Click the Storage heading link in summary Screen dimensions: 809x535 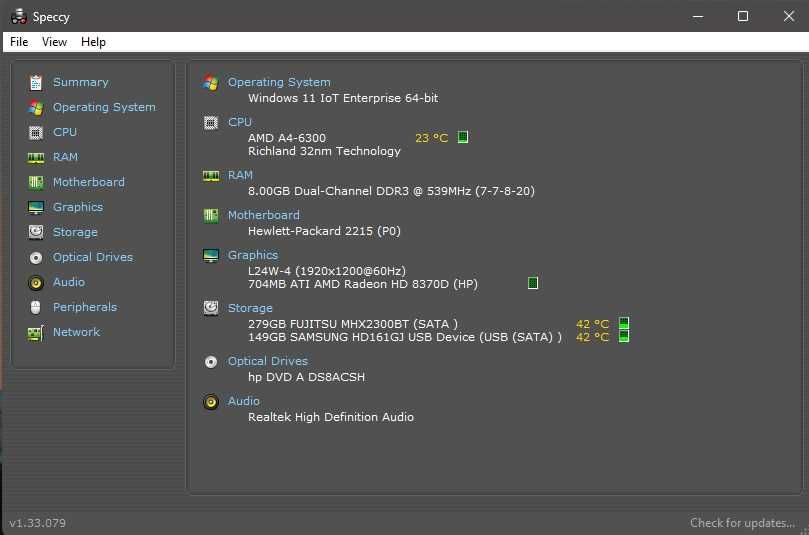(x=250, y=308)
